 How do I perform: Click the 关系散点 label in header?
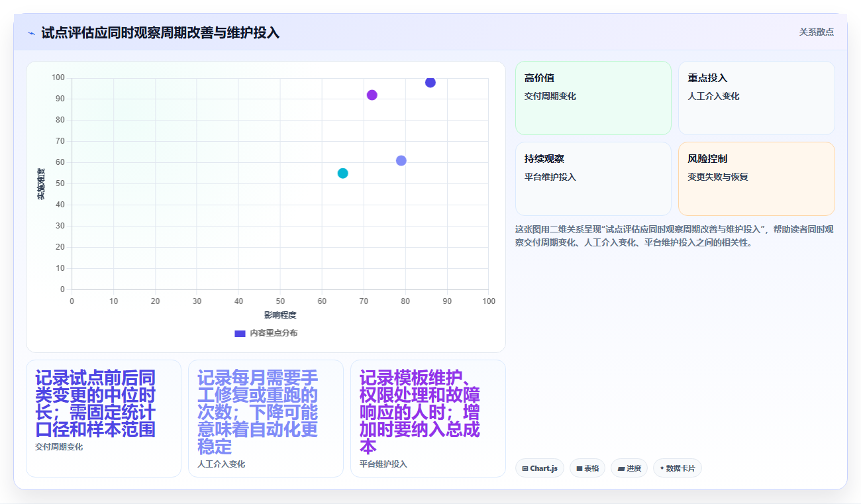[816, 32]
